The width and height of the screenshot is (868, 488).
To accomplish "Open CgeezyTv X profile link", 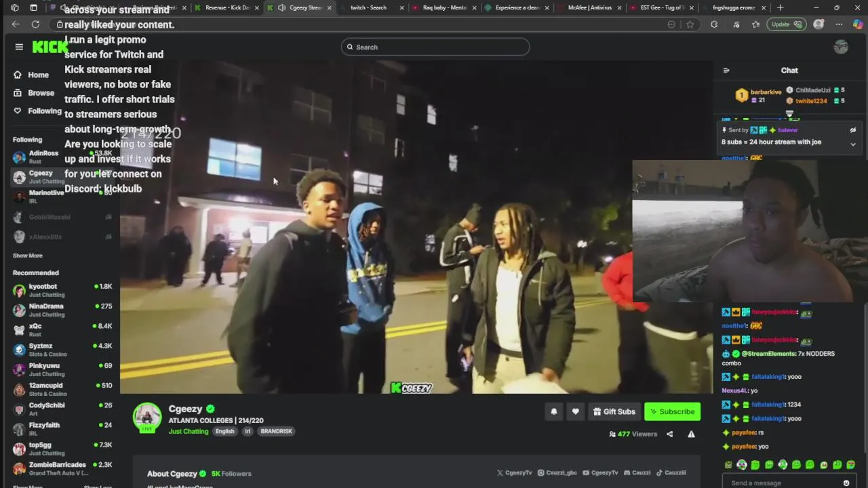I will [x=515, y=473].
